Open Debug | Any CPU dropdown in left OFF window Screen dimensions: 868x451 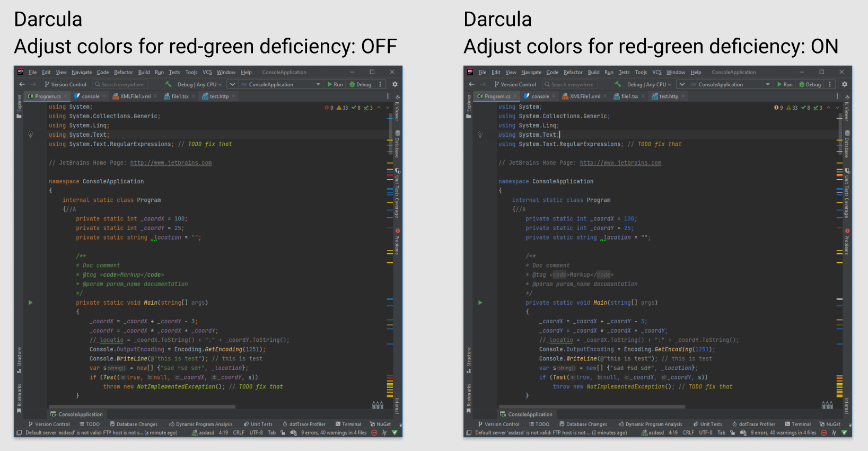point(199,84)
